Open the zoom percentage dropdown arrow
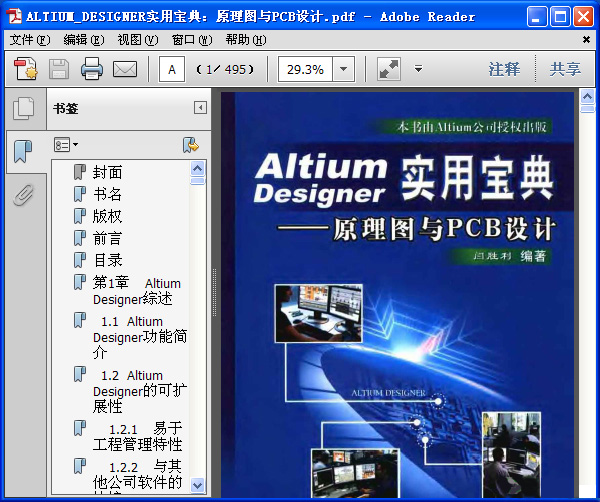 pyautogui.click(x=345, y=69)
